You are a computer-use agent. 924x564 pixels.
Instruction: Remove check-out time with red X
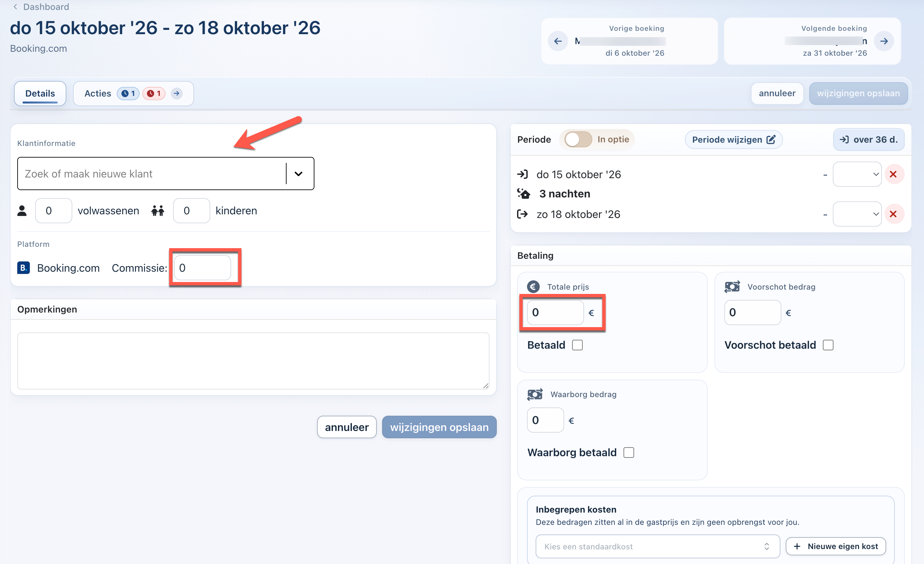(x=893, y=214)
